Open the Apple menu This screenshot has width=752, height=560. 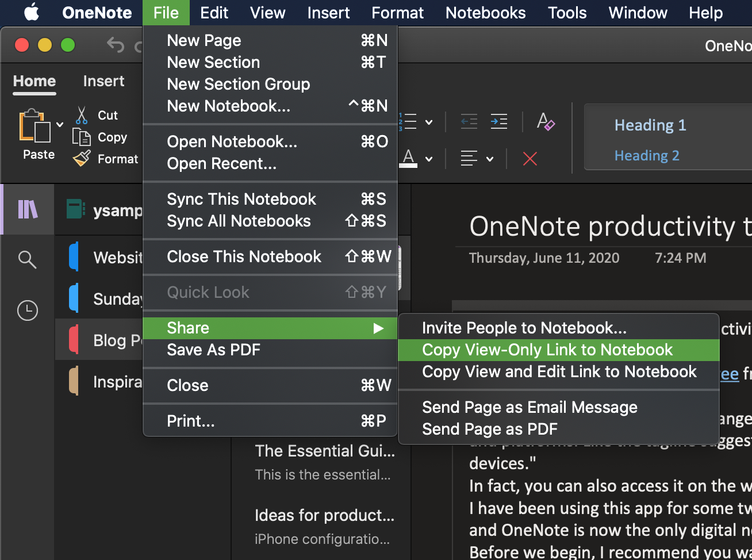[32, 12]
